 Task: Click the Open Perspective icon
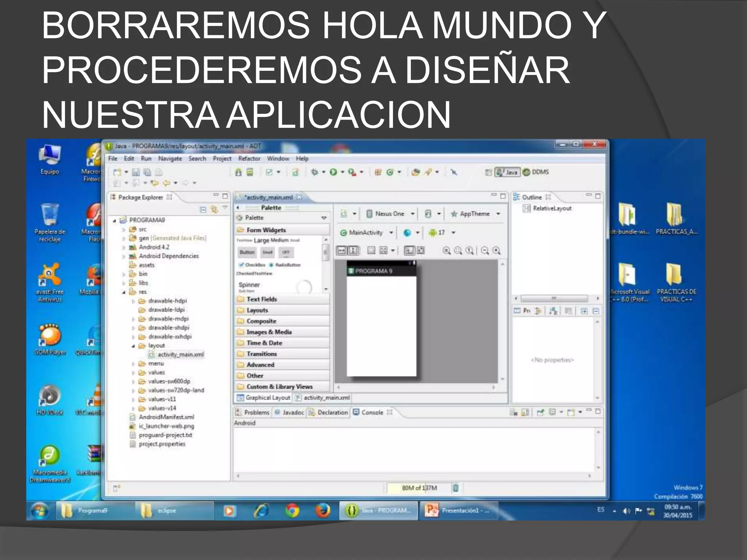coord(488,172)
